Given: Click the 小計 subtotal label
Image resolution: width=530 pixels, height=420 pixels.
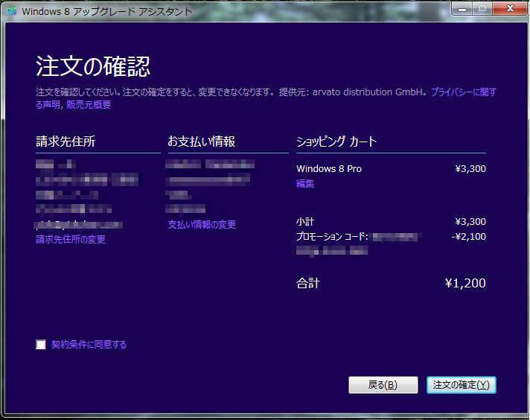Looking at the screenshot, I should (x=305, y=221).
